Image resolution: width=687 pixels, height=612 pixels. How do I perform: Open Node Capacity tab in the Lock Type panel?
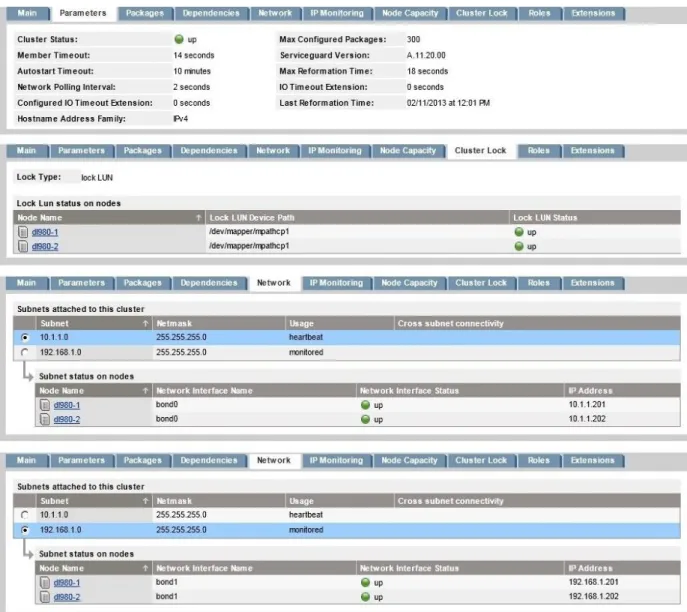(x=408, y=151)
